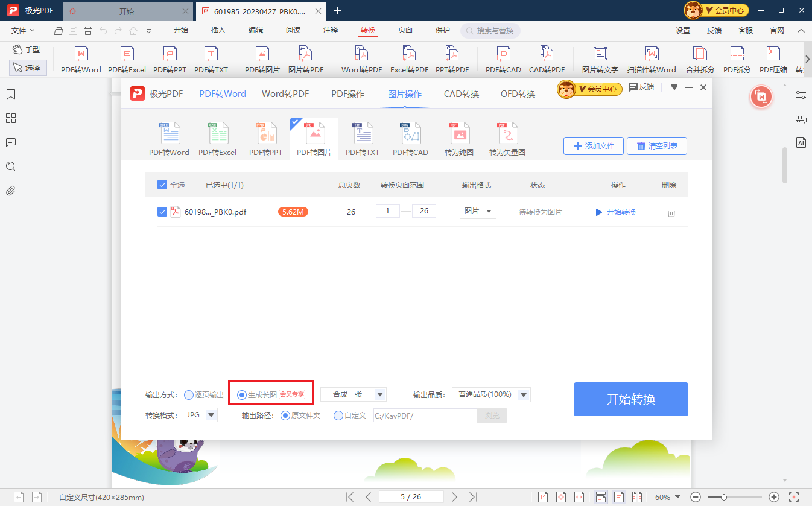Image resolution: width=812 pixels, height=506 pixels.
Task: Click the row's 开始转换 link
Action: click(615, 212)
